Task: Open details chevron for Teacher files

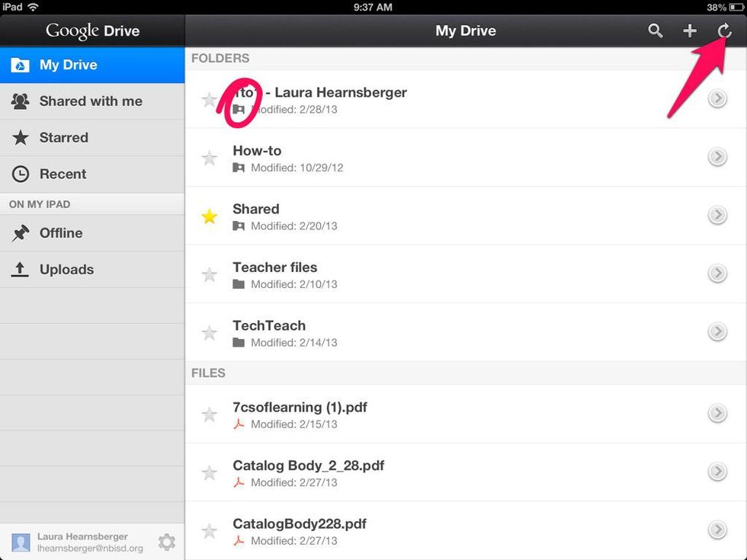Action: [717, 274]
